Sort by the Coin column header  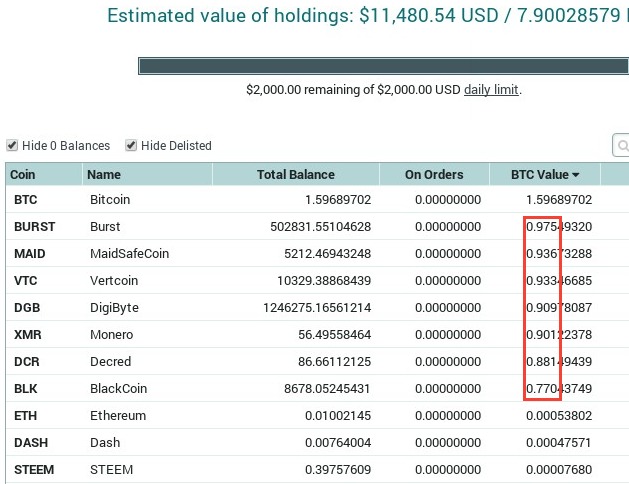(x=44, y=174)
